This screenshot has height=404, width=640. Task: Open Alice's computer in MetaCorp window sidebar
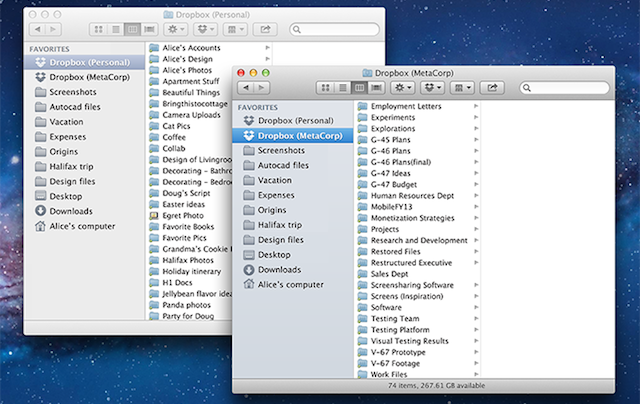293,284
